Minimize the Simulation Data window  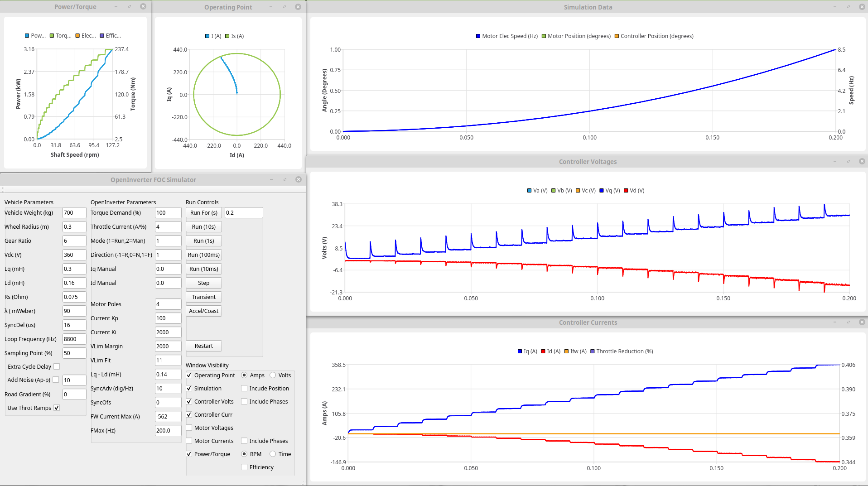coord(835,7)
